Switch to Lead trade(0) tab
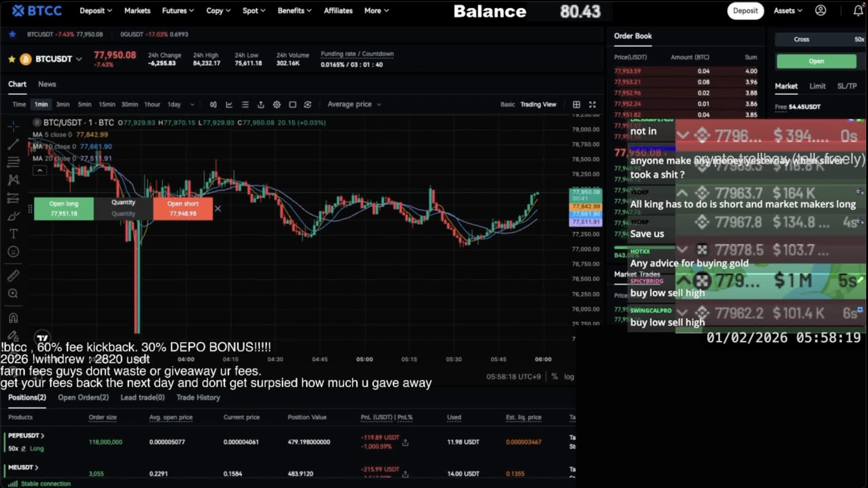The width and height of the screenshot is (868, 488). [x=143, y=398]
